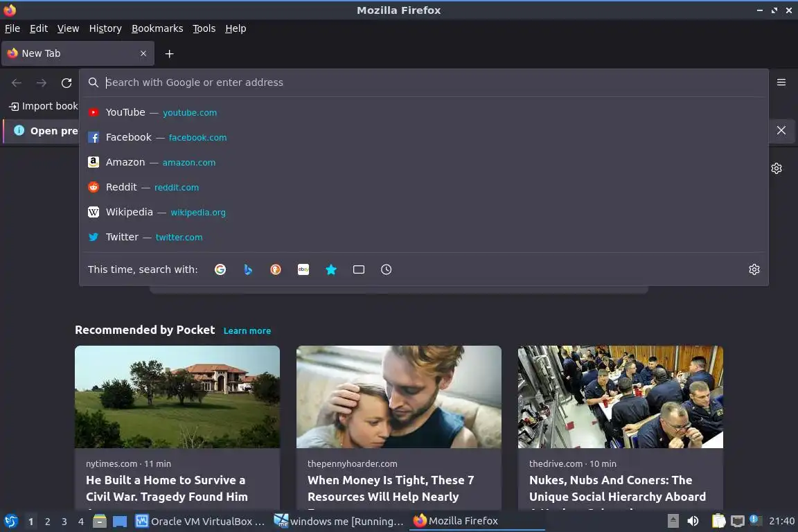798x532 pixels.
Task: Open Reddit suggestion reddit.com
Action: (423, 187)
